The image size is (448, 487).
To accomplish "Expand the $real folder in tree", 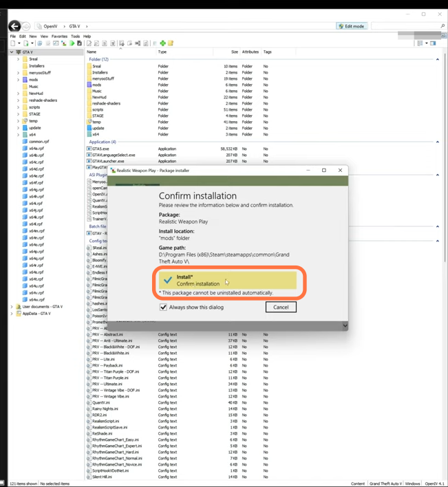I will point(18,59).
